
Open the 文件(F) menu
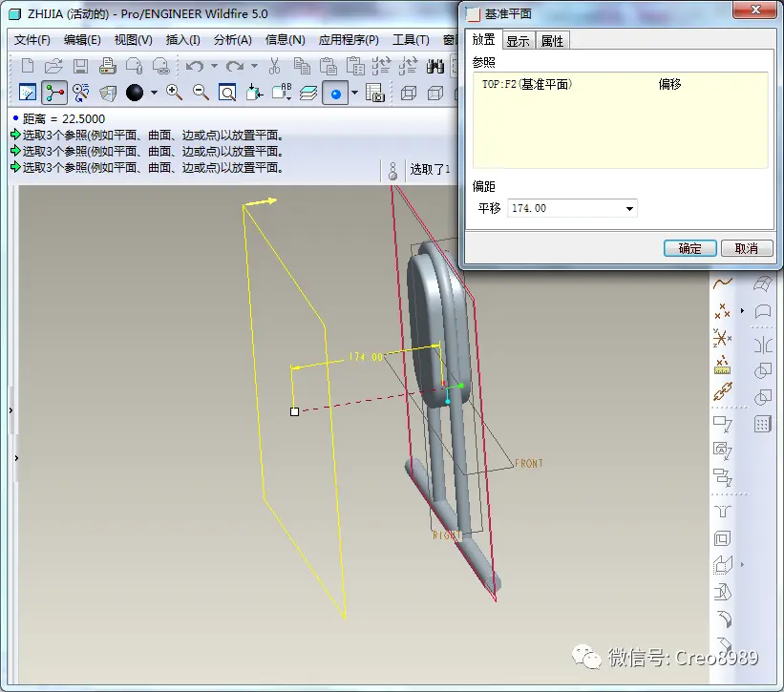click(x=32, y=40)
